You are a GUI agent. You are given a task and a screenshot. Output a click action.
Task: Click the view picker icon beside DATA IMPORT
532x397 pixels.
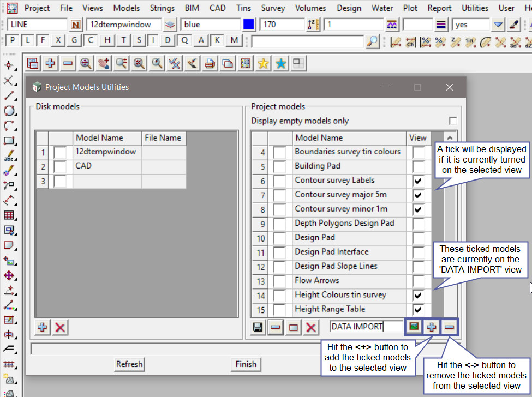pos(414,327)
